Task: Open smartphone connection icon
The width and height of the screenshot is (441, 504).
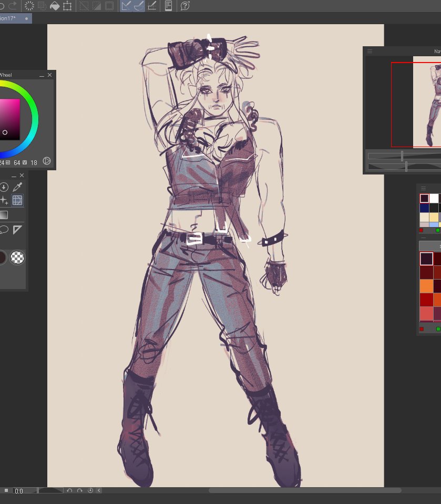Action: click(x=168, y=6)
